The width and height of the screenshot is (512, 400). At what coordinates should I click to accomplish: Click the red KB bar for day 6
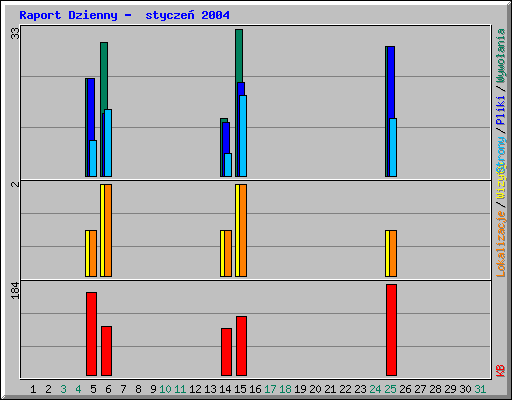(106, 351)
